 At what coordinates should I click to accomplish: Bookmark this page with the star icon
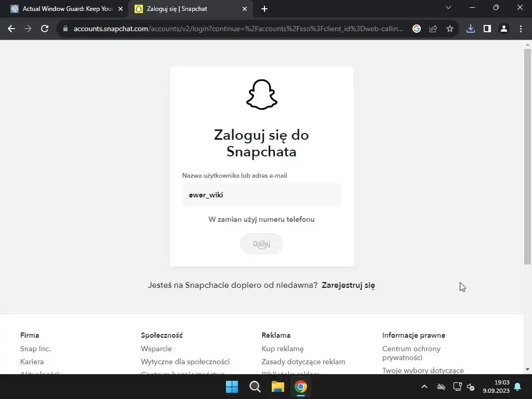(x=450, y=29)
